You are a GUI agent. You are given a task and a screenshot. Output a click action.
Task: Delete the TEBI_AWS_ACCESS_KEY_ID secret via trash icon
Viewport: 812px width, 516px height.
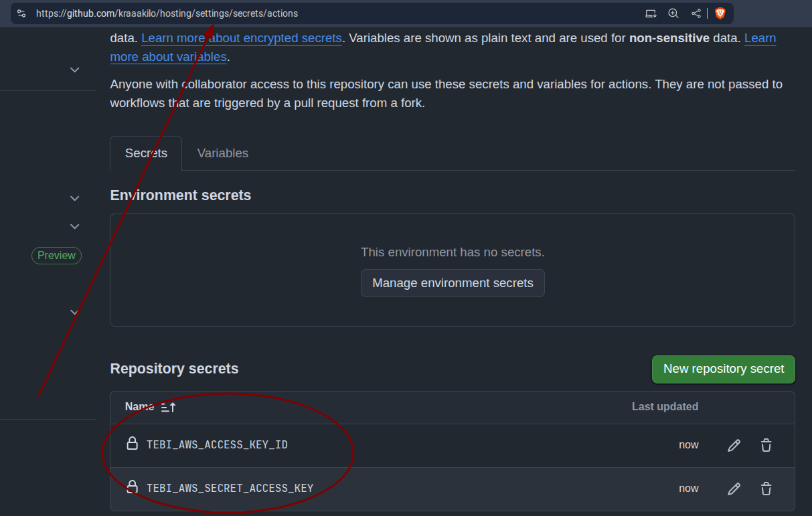[x=766, y=445]
